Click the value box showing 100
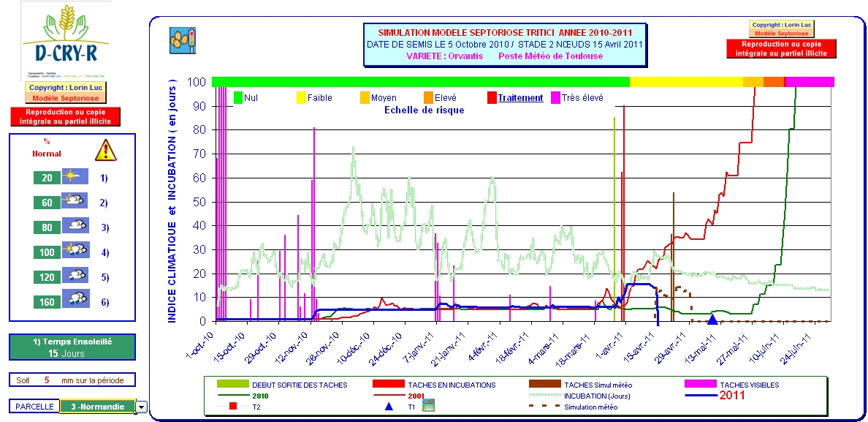Viewport: 868px width, 422px height. point(47,252)
